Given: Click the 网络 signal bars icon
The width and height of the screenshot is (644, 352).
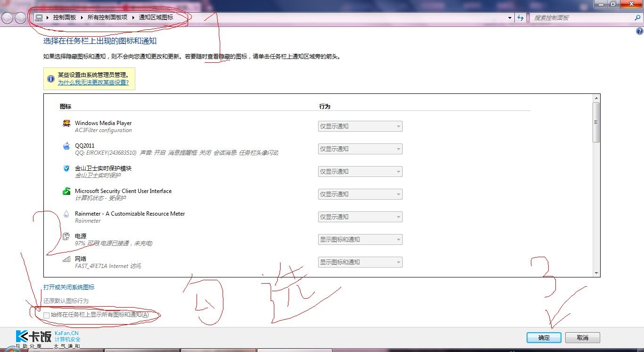Looking at the screenshot, I should pyautogui.click(x=66, y=259).
